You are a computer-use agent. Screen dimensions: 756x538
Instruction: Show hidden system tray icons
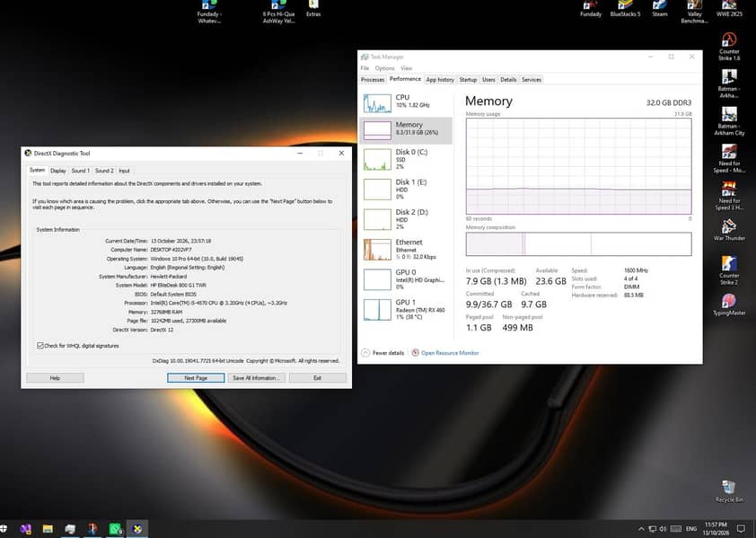tap(641, 529)
